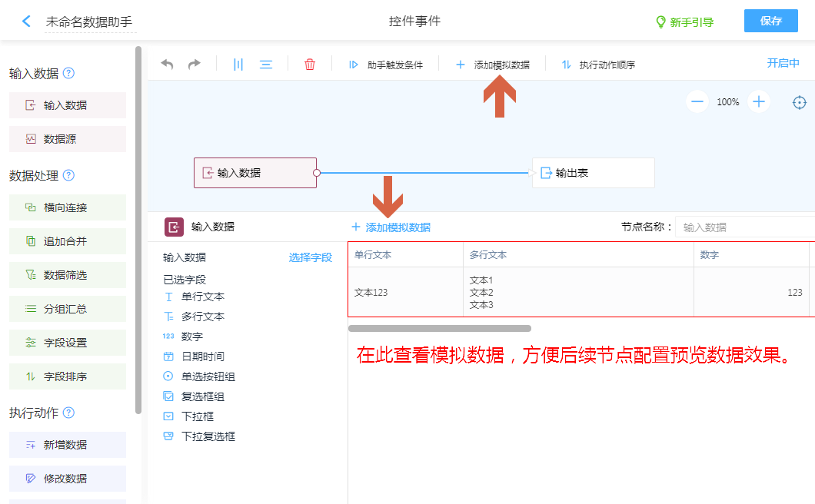815x504 pixels.
Task: Click the 节点名称 input field
Action: 744,227
